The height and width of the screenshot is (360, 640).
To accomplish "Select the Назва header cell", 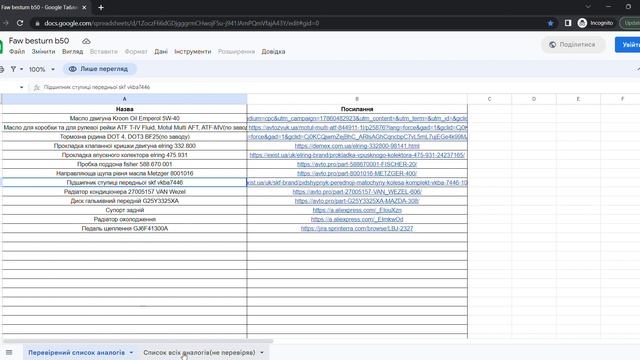I will (124, 109).
